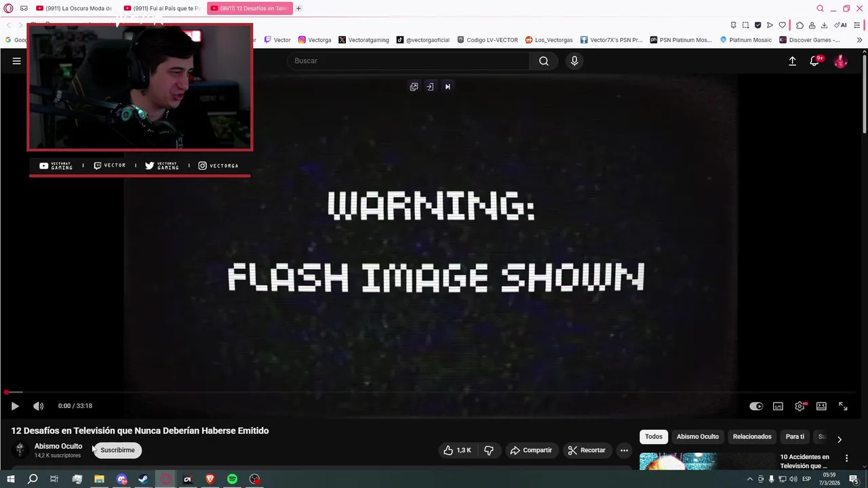Open the YouTube guide hamburger menu
This screenshot has width=868, height=488.
17,61
